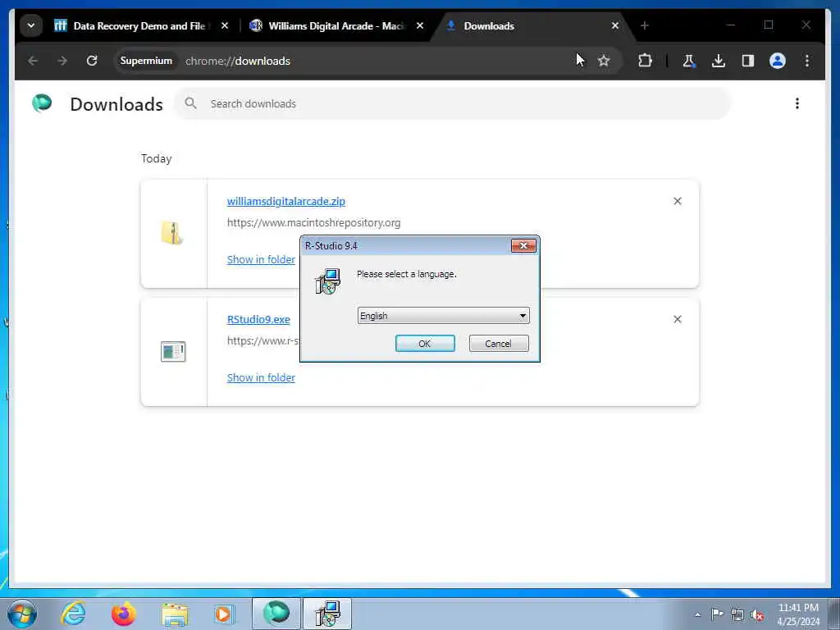This screenshot has width=840, height=630.
Task: Open the profile avatar menu
Action: (778, 61)
